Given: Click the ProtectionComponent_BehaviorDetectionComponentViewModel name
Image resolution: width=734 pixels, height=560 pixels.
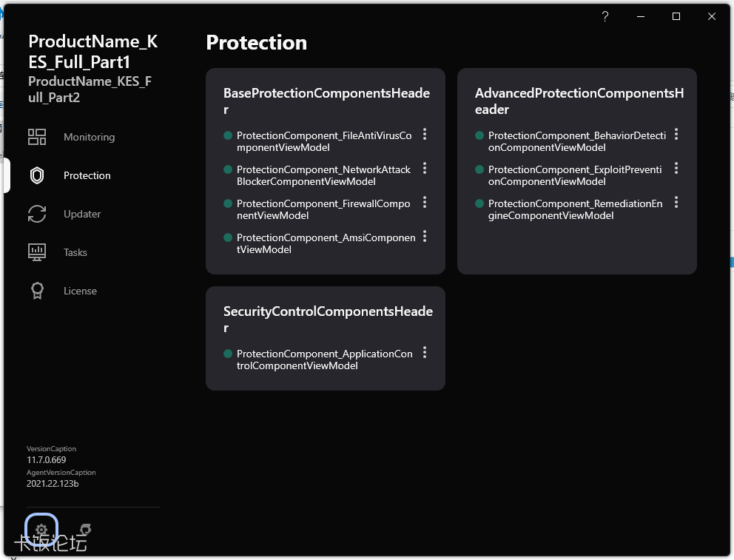Looking at the screenshot, I should coord(576,141).
